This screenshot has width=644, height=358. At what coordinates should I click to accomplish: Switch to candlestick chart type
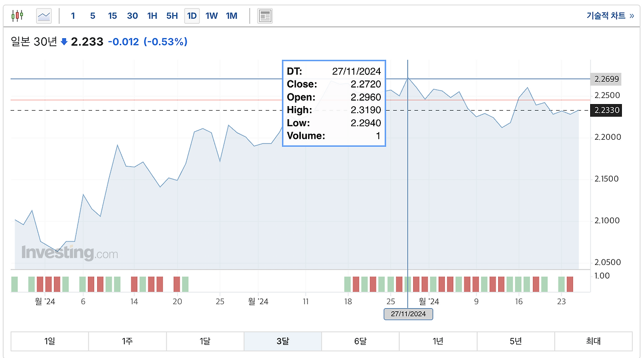pyautogui.click(x=17, y=16)
